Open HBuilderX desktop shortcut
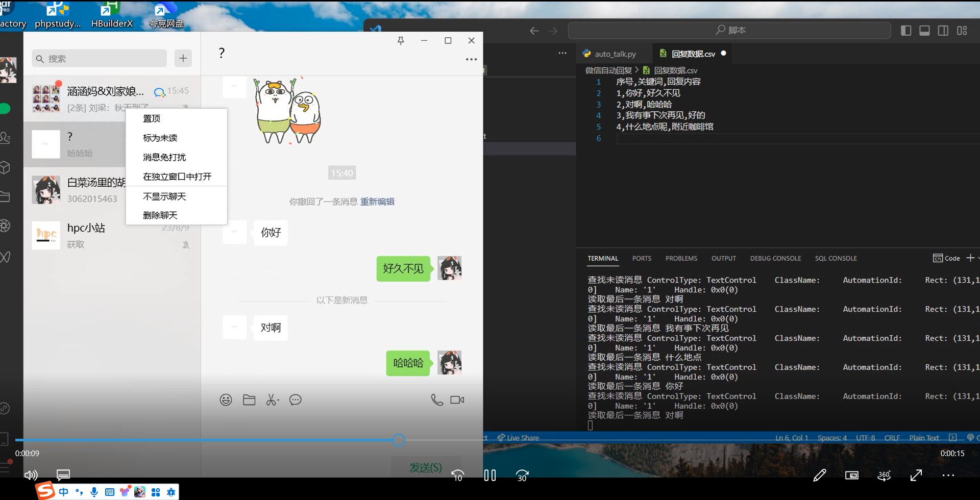980x500 pixels. (111, 15)
